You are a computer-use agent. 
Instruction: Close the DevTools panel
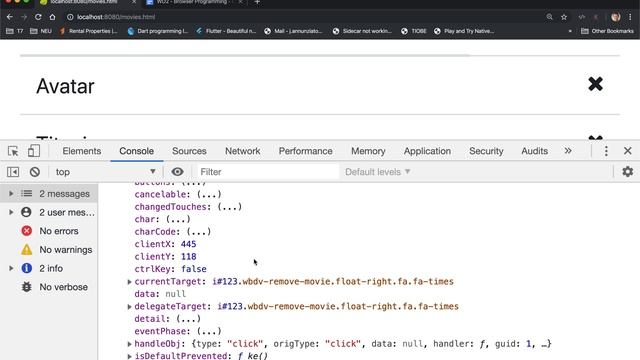628,151
